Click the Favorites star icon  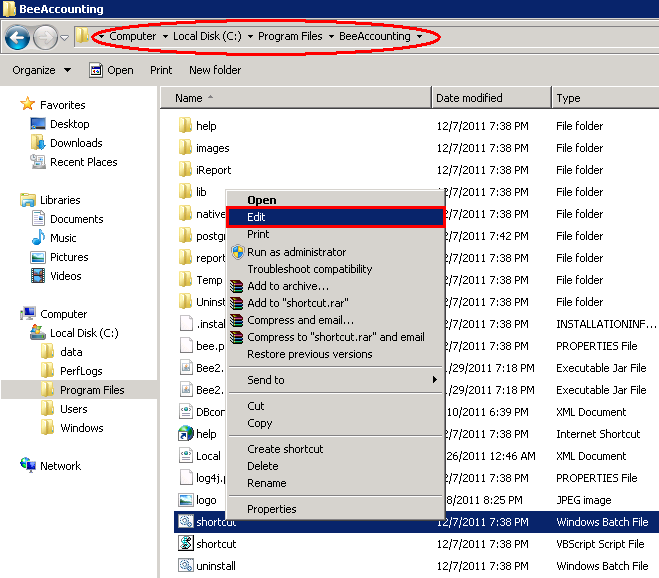(x=28, y=104)
